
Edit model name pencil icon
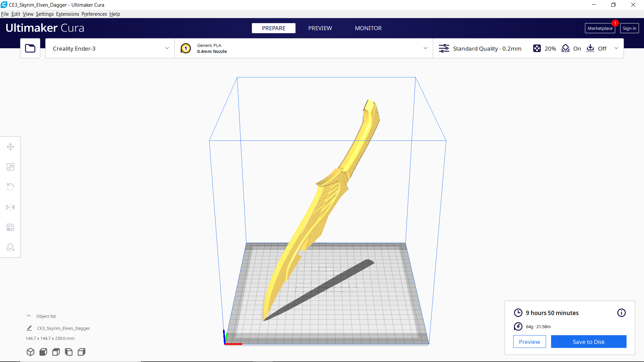tap(29, 328)
